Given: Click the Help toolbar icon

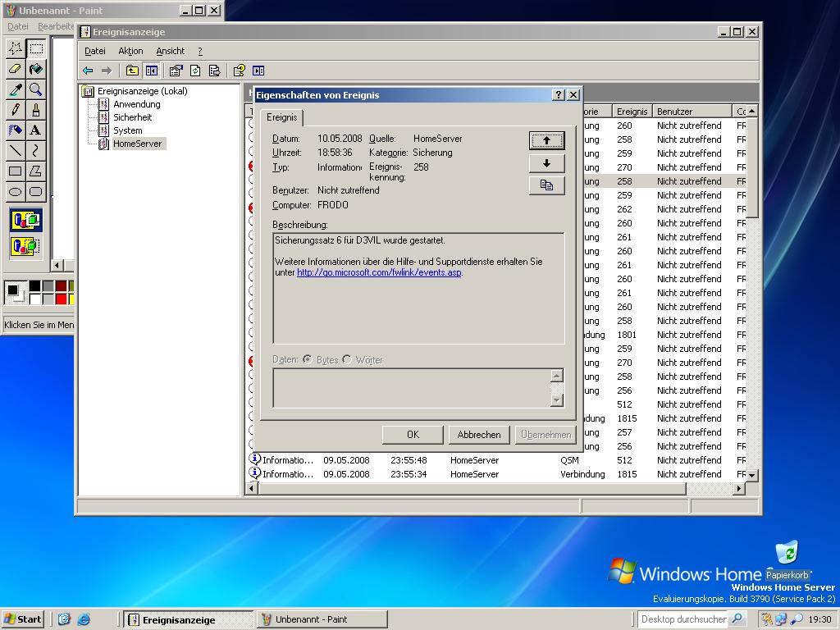Looking at the screenshot, I should (240, 71).
